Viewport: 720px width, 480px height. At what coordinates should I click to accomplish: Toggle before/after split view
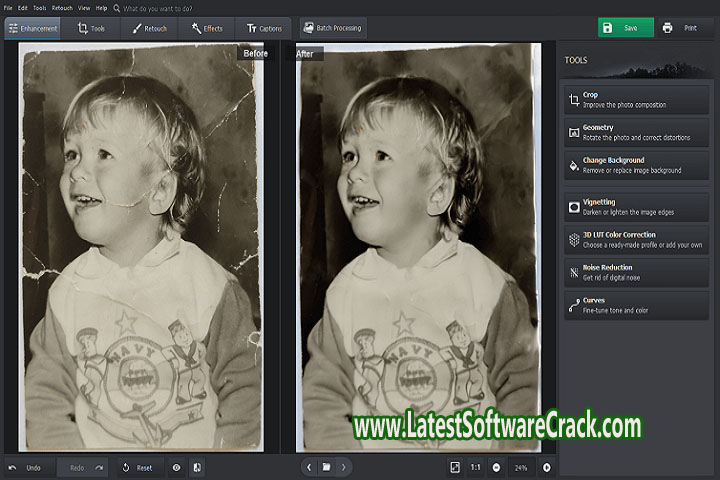(x=197, y=467)
